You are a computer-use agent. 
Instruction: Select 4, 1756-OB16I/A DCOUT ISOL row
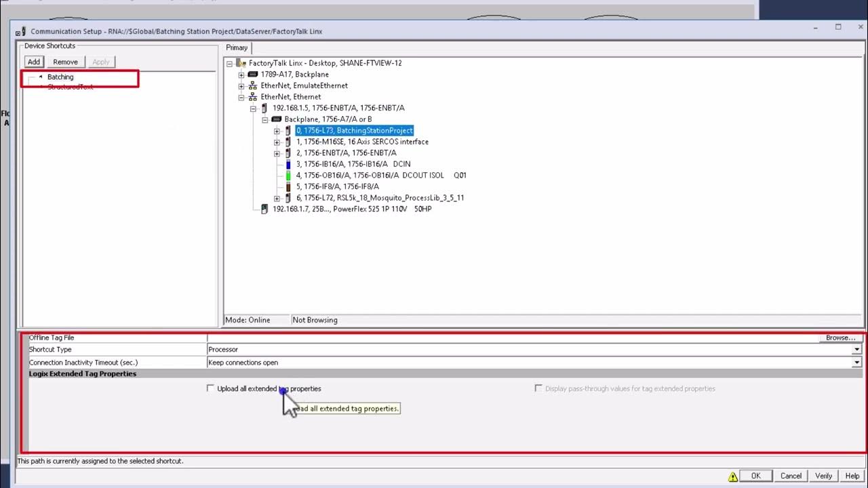tap(381, 176)
